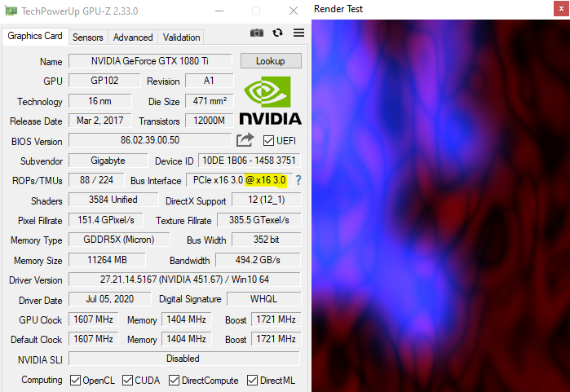This screenshot has height=392, width=570.
Task: Click the Render Test animation area
Action: point(440,205)
